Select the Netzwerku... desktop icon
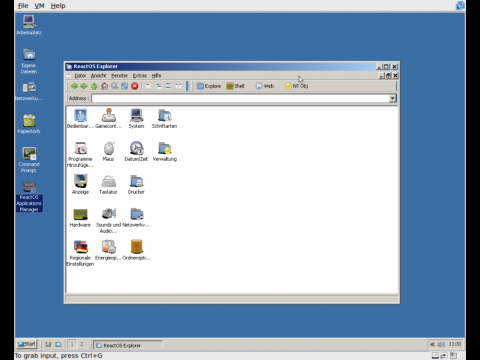This screenshot has width=480, height=360. coord(29,91)
